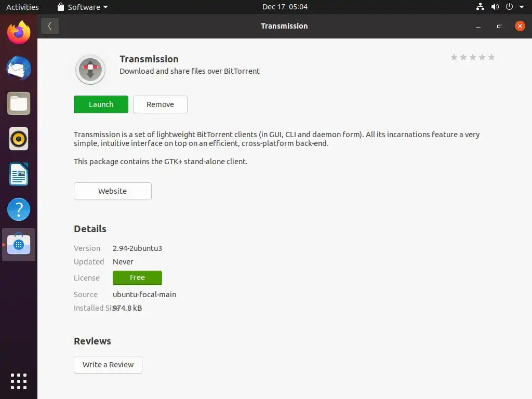Open Thunderbird mail from the dock
Viewport: 532px width, 399px height.
19,68
